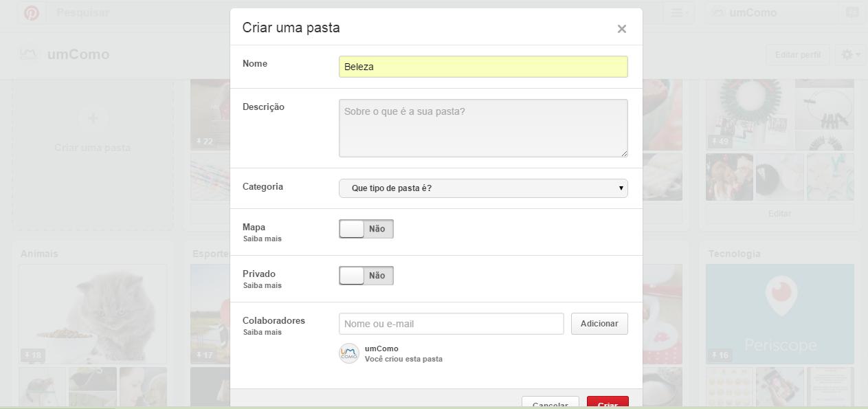This screenshot has height=409, width=868.
Task: Click the umComo profile logo beside the name
Action: coord(29,54)
